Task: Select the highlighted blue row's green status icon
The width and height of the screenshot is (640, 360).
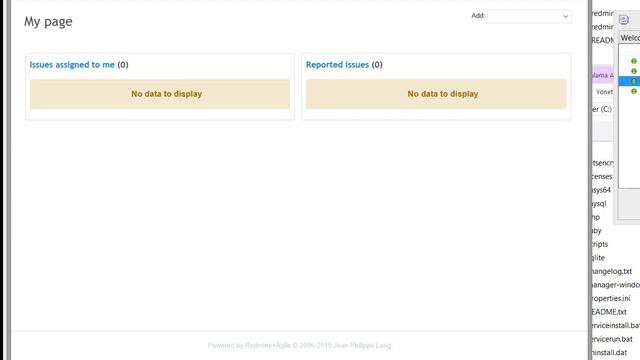Action: [x=633, y=81]
